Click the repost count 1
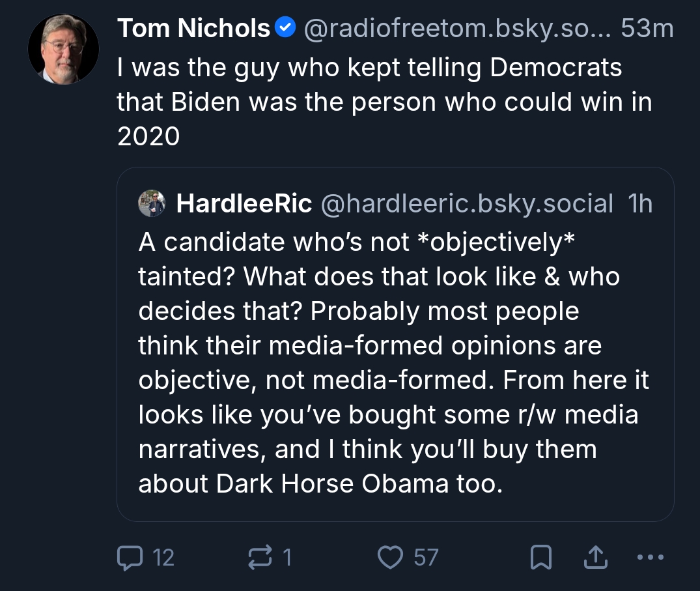The image size is (700, 591). [287, 558]
